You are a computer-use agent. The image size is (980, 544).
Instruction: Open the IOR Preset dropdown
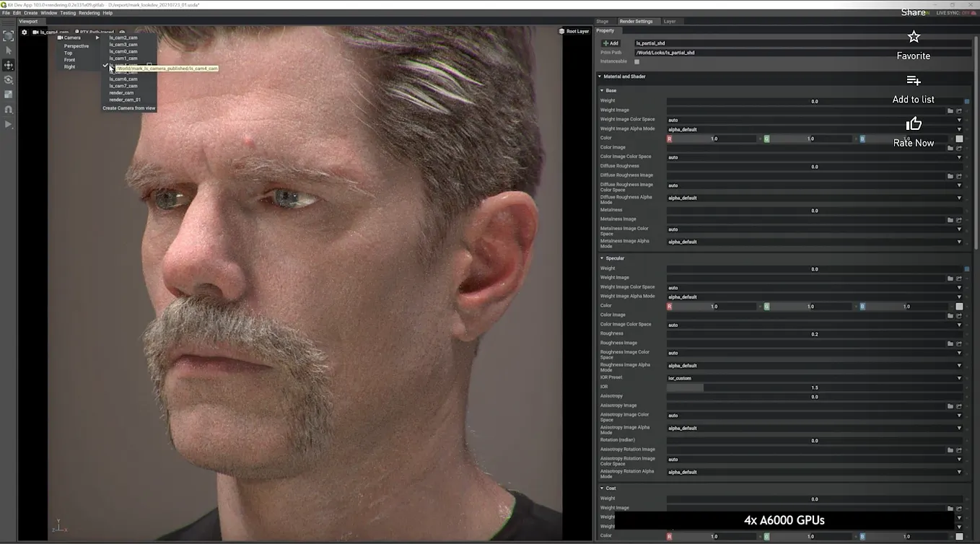click(813, 378)
